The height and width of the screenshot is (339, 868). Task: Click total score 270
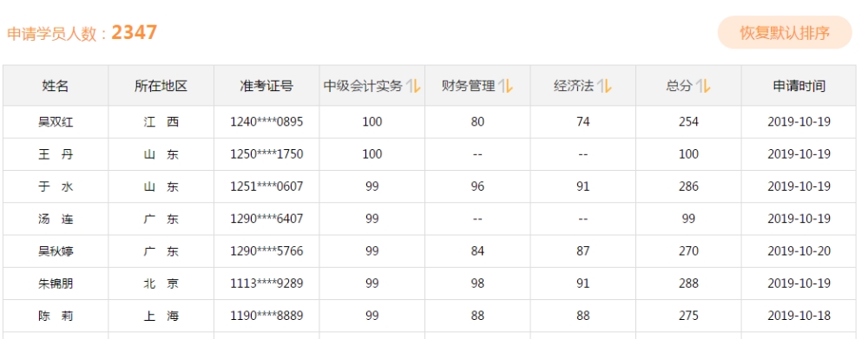pos(688,251)
